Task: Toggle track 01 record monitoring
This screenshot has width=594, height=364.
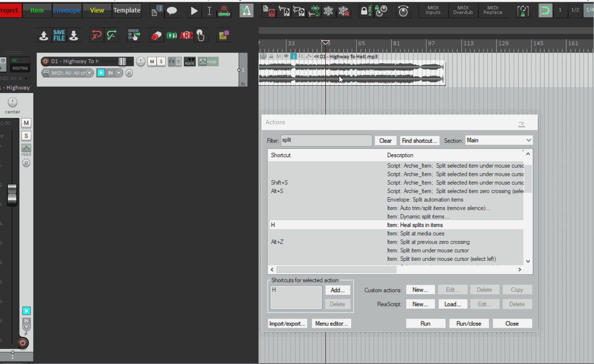Action: 101,73
